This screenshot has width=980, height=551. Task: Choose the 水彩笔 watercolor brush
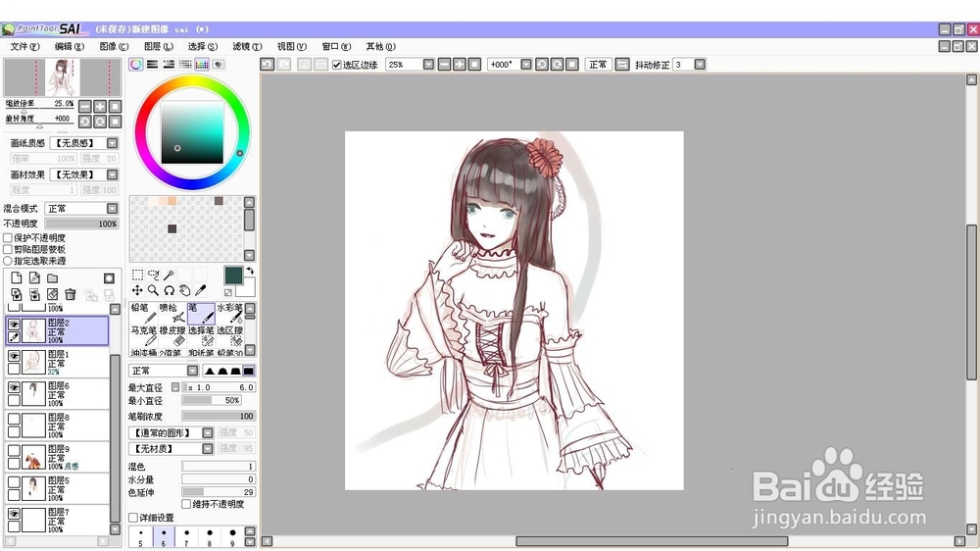pyautogui.click(x=229, y=314)
